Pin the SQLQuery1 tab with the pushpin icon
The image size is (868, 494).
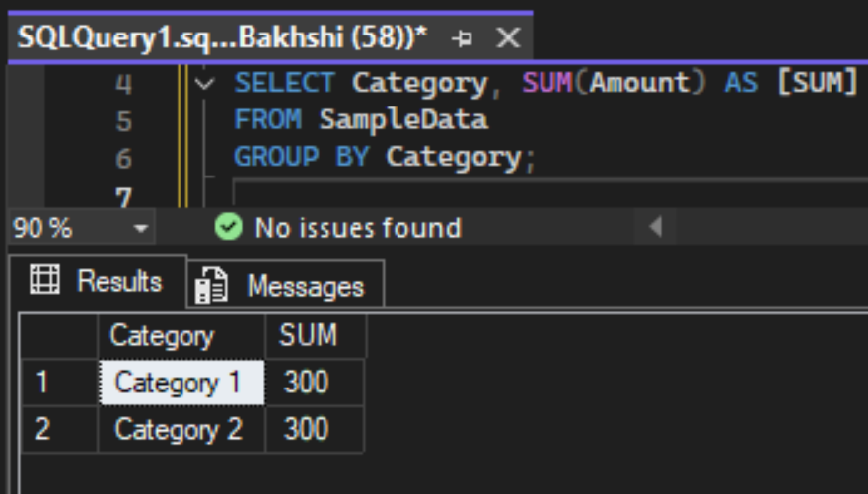[x=462, y=38]
